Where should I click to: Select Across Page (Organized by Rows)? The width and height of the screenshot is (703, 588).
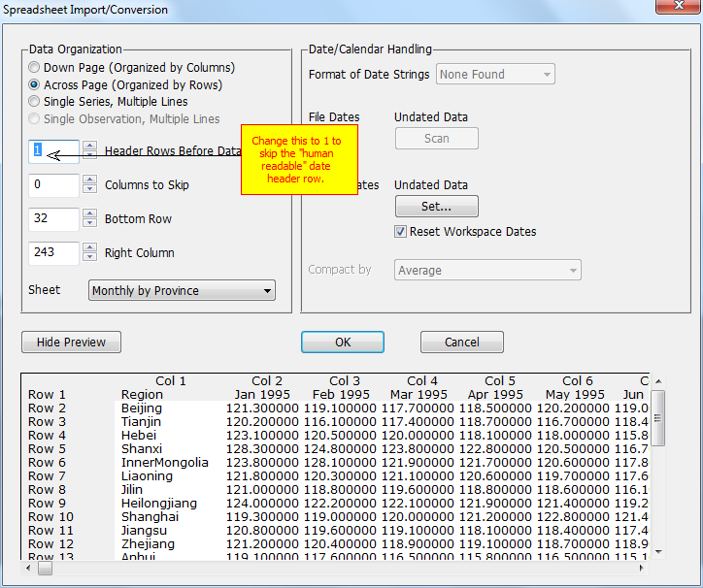tap(35, 85)
